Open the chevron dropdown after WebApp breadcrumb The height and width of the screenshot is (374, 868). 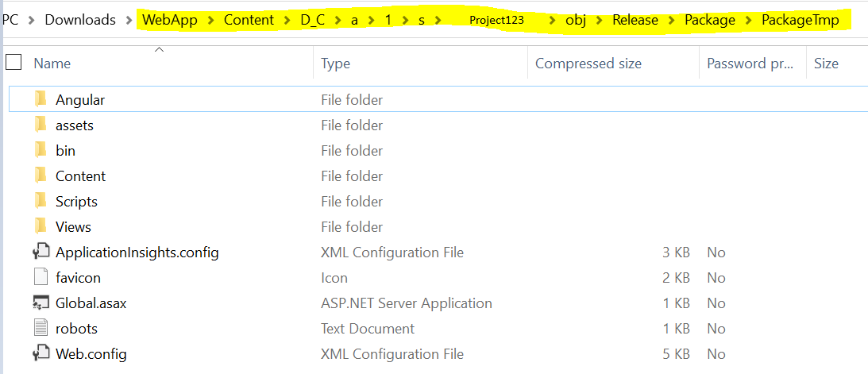click(x=210, y=20)
